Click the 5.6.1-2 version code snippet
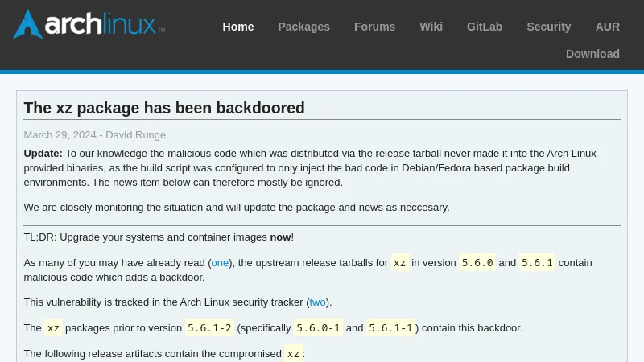 click(x=209, y=328)
